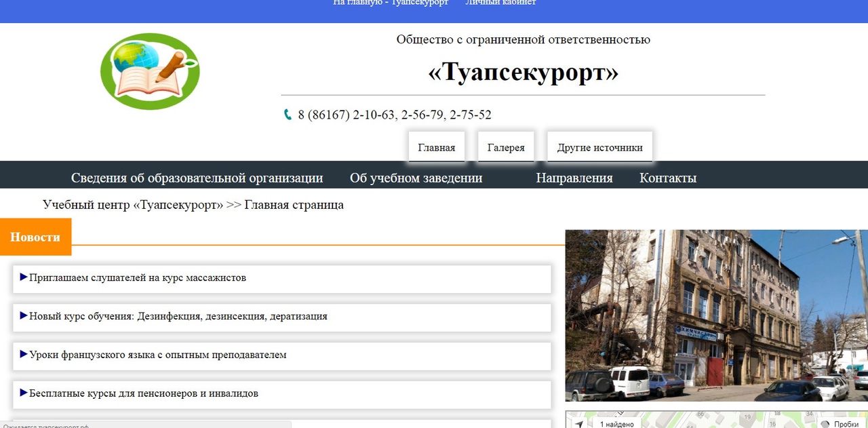
Task: Click 'Главная страница' breadcrumb text
Action: [294, 205]
